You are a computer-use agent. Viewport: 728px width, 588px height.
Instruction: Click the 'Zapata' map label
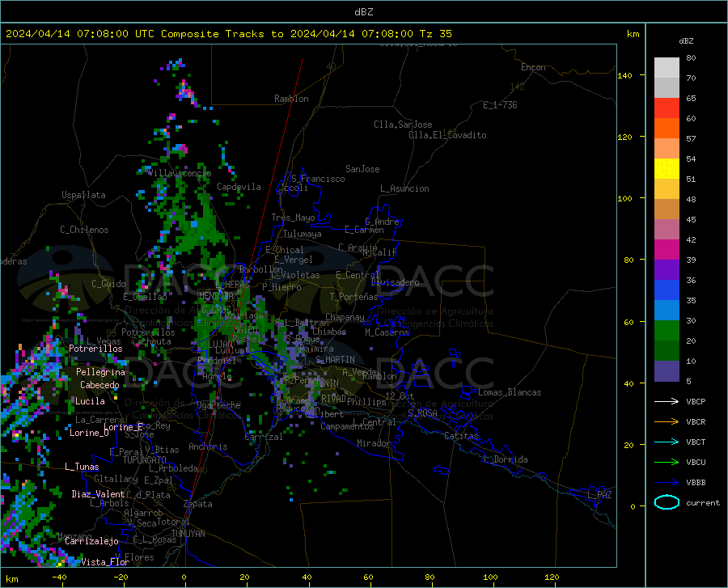pos(198,504)
